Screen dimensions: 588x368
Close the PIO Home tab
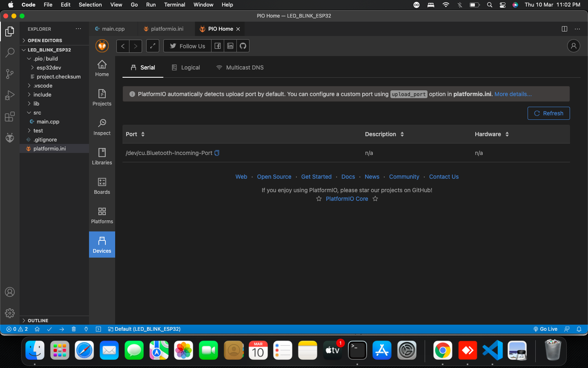(x=238, y=29)
